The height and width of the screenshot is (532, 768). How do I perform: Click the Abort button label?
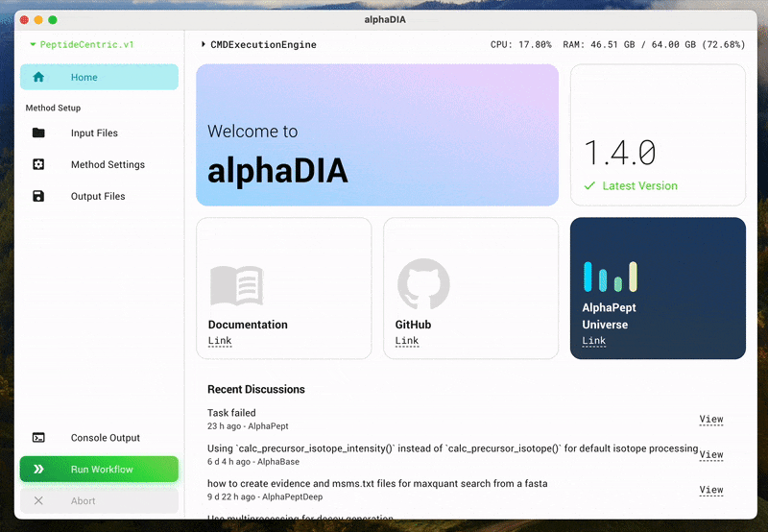83,500
